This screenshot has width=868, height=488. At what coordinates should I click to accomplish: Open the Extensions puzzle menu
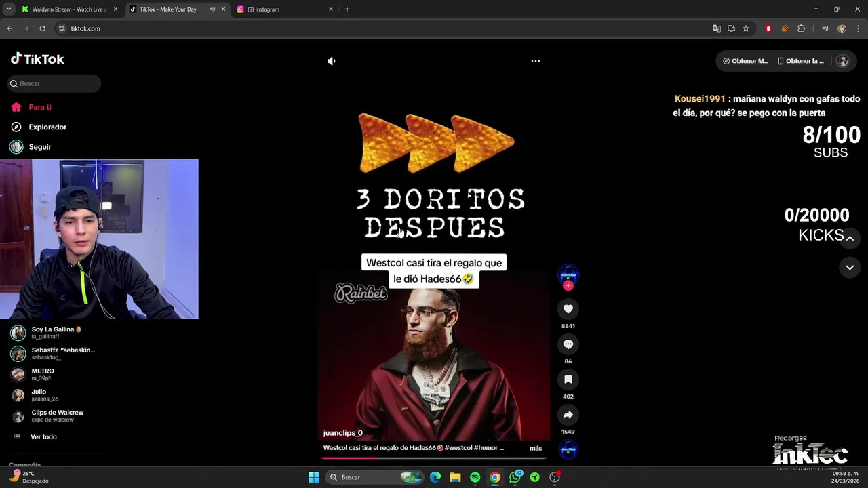(x=801, y=28)
